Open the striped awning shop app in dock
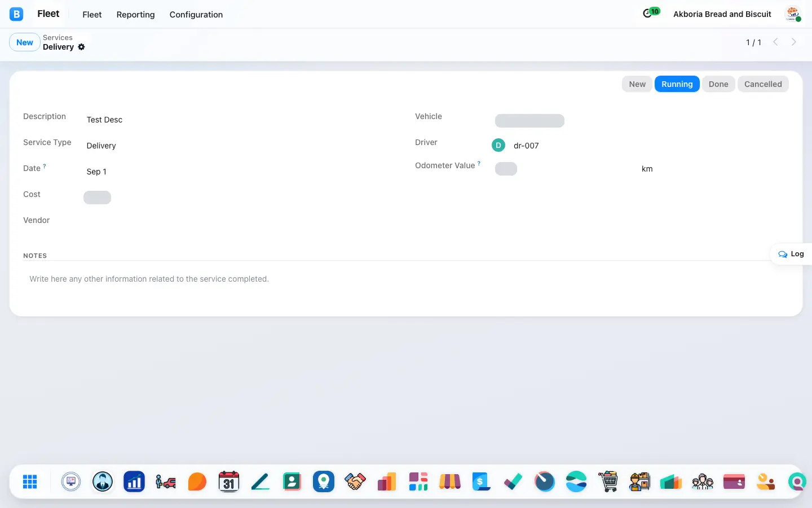This screenshot has height=508, width=812. pos(450,481)
